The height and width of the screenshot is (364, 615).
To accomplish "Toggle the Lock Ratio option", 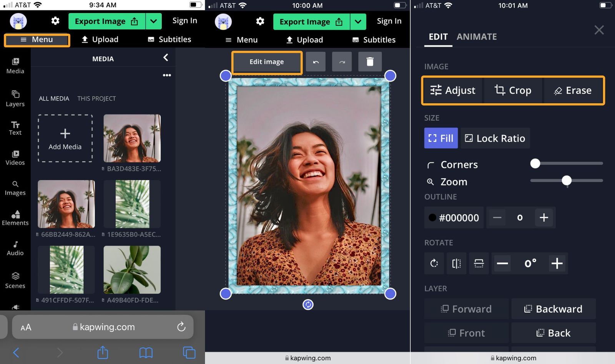I will coord(495,138).
